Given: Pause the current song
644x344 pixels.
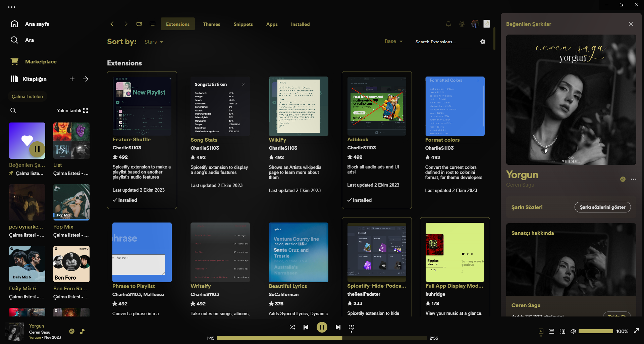Looking at the screenshot, I should (x=322, y=327).
